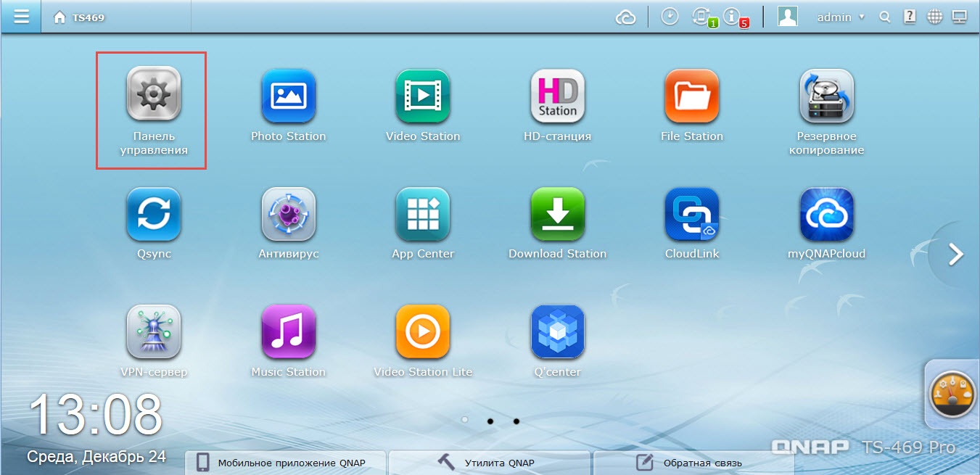Expand the admin user dropdown
The width and height of the screenshot is (980, 475).
[841, 17]
